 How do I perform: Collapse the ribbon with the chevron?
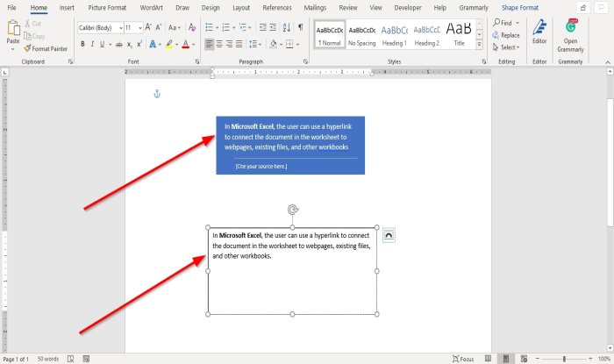pyautogui.click(x=607, y=62)
